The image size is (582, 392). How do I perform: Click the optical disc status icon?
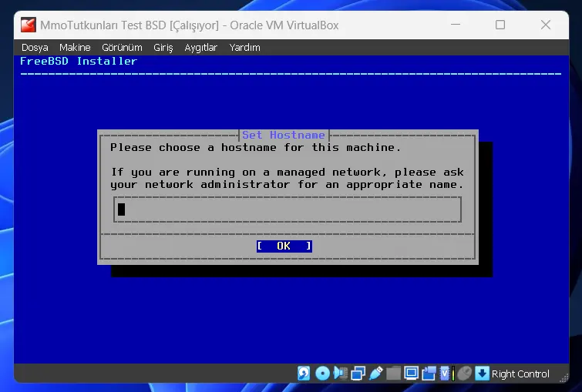pos(322,373)
